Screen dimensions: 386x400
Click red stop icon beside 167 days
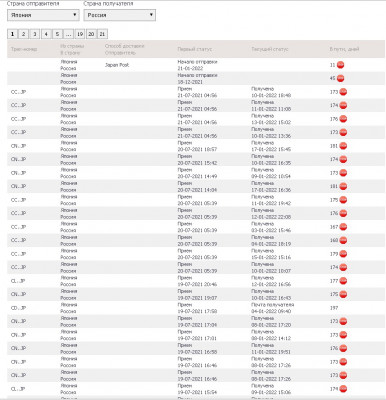[343, 227]
